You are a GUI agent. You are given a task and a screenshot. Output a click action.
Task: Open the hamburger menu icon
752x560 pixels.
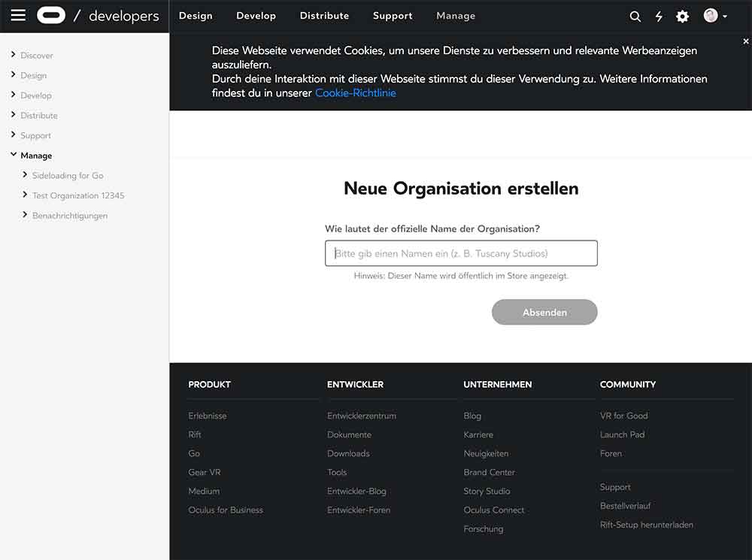18,16
